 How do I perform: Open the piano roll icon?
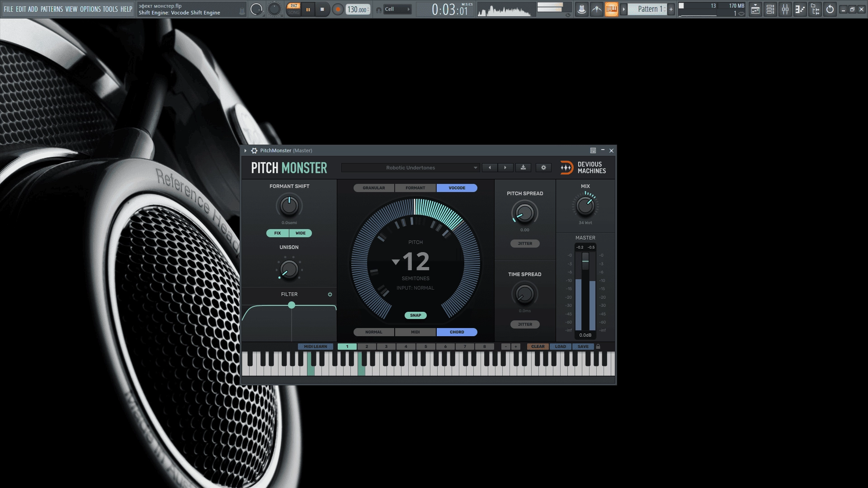pyautogui.click(x=800, y=9)
